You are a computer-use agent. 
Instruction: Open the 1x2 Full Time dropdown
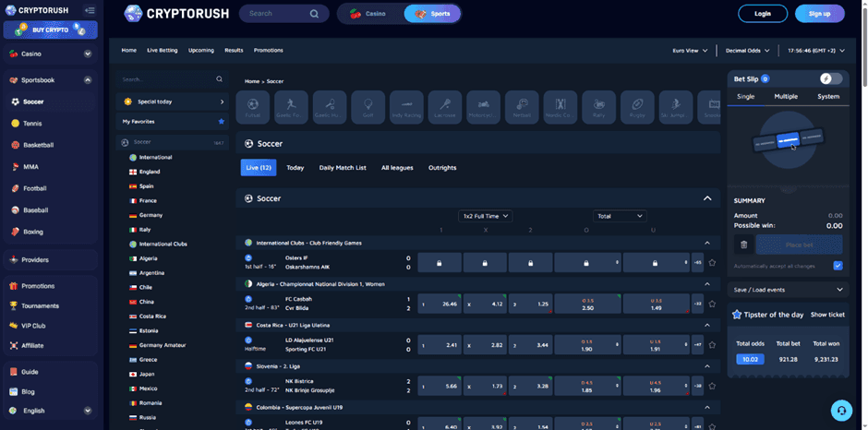(485, 216)
